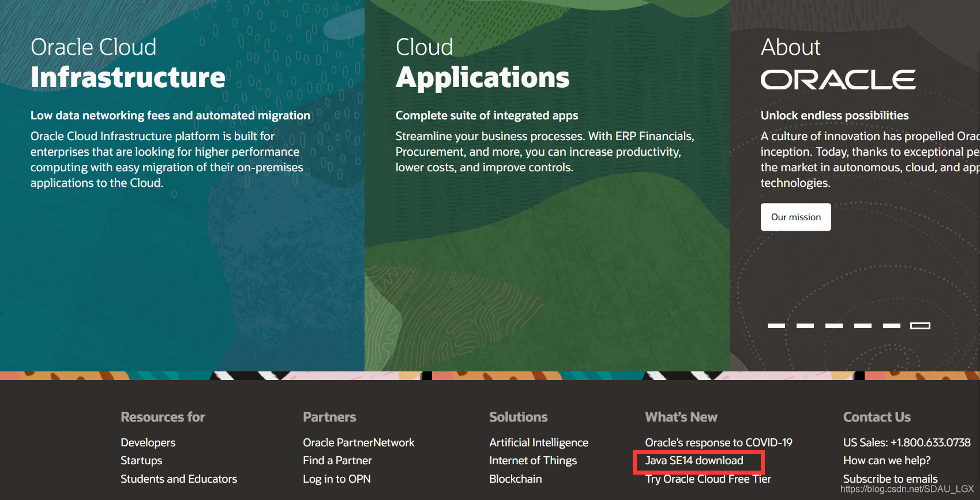Click the Contact Us footer heading

pos(877,417)
